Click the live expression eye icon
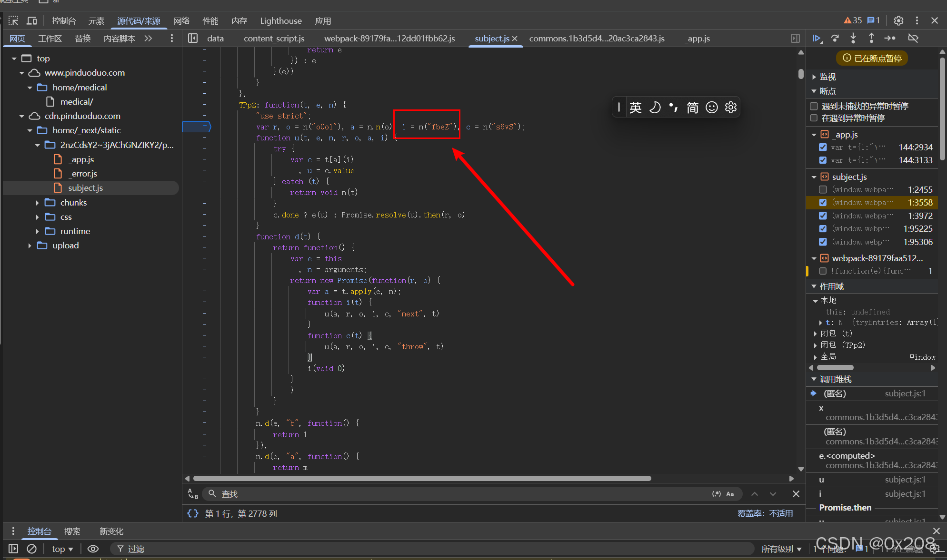Screen dimensions: 947x560 93,549
